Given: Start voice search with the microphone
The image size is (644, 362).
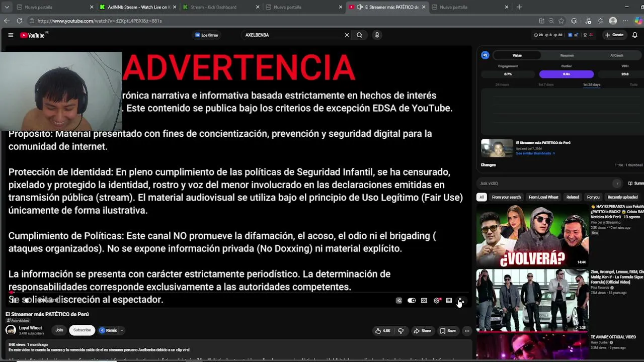Looking at the screenshot, I should tap(377, 35).
